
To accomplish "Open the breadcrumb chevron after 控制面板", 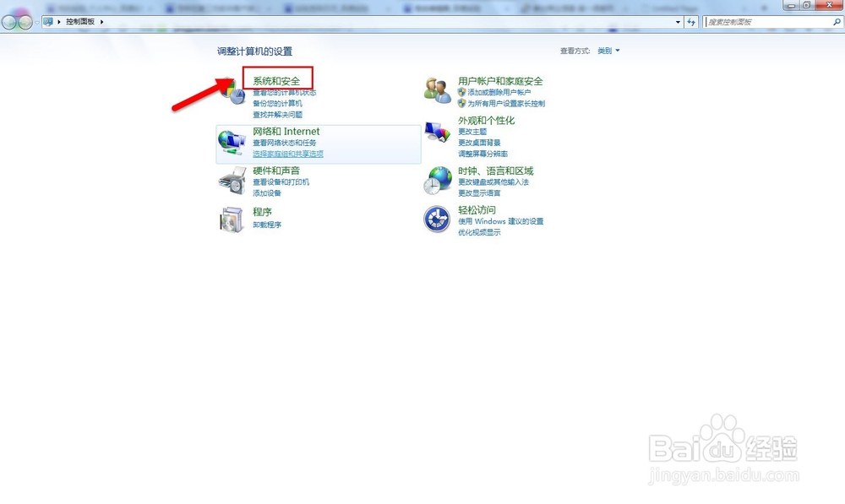I will 100,22.
